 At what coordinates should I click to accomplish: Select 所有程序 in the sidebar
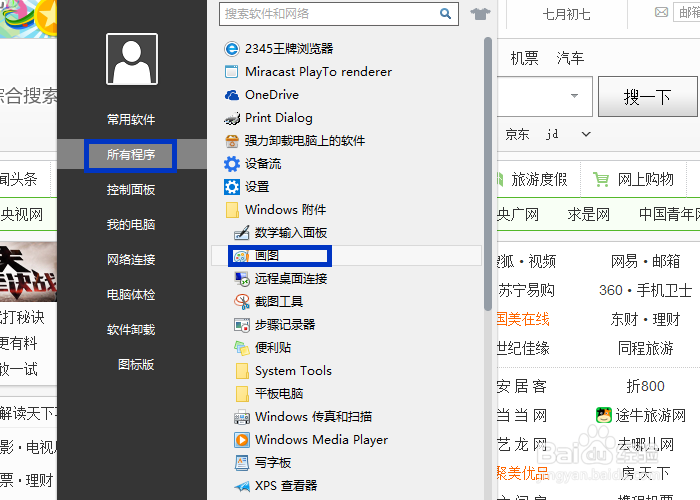click(x=131, y=155)
